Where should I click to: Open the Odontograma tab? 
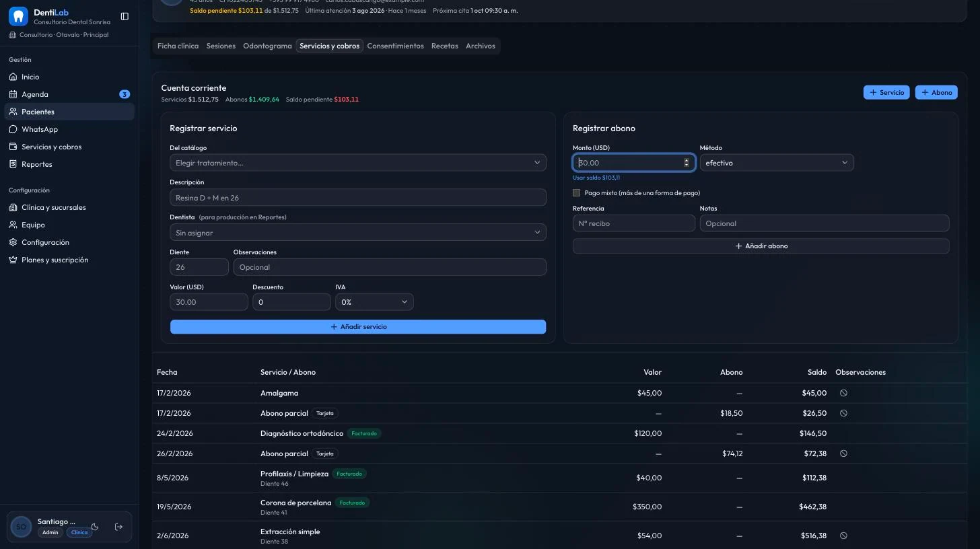(267, 46)
